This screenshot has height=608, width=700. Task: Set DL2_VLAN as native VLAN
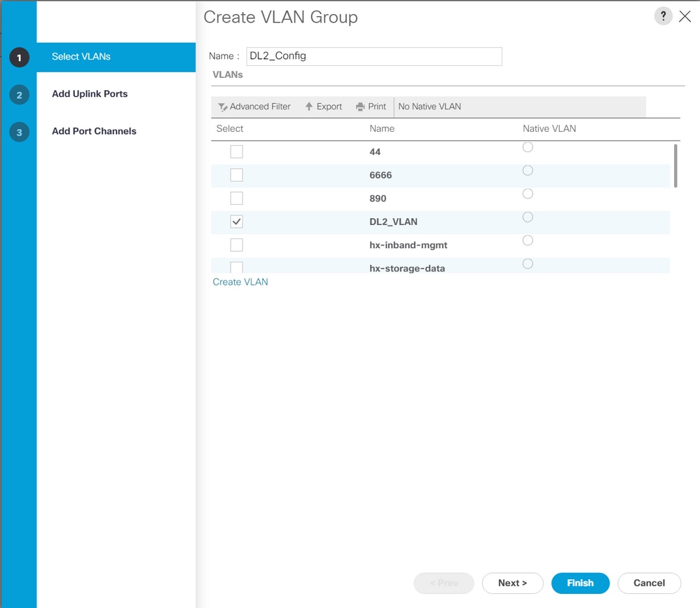point(528,217)
